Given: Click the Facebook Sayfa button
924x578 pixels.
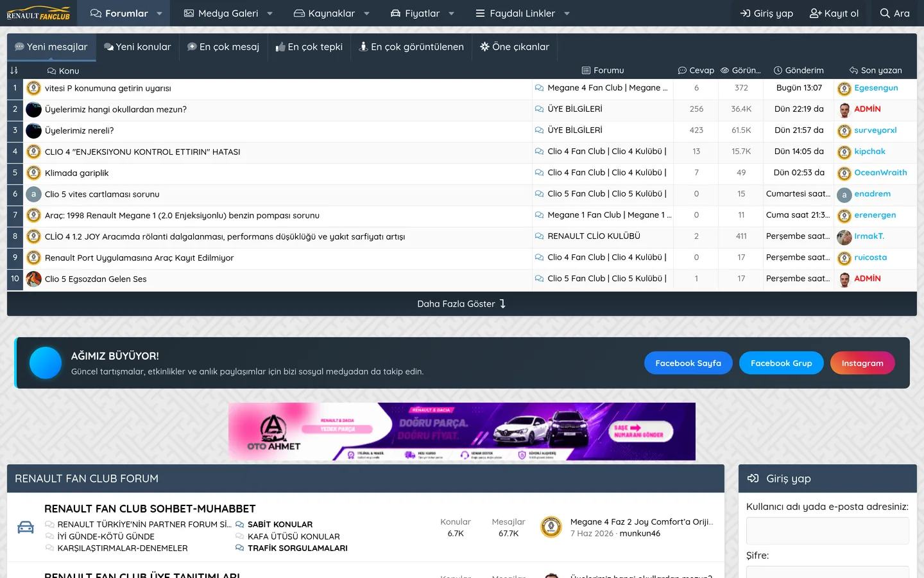Looking at the screenshot, I should 689,363.
